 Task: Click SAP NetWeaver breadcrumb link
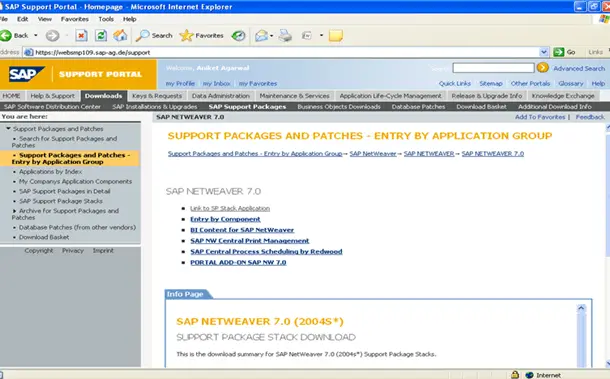pyautogui.click(x=373, y=154)
